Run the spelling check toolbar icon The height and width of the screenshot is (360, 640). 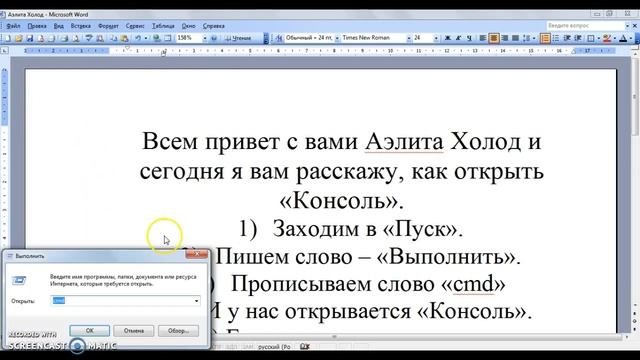coord(88,38)
